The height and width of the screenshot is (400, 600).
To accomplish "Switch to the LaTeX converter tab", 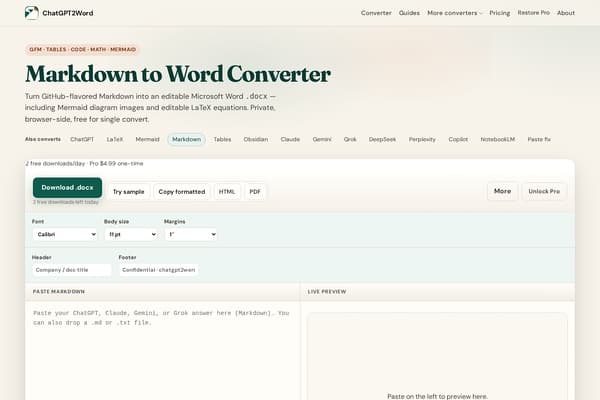I will coord(115,139).
